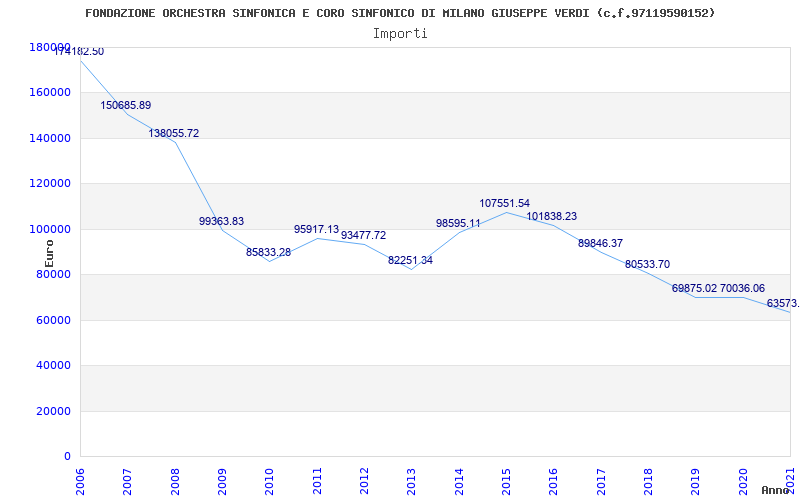
Task: Click the x-axis year 2020
Action: (x=743, y=481)
